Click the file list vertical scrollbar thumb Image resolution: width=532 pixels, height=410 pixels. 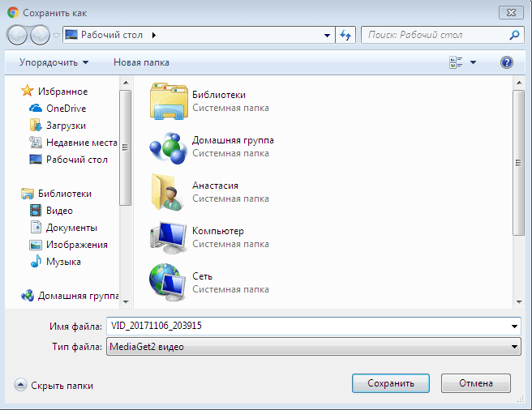pos(519,163)
